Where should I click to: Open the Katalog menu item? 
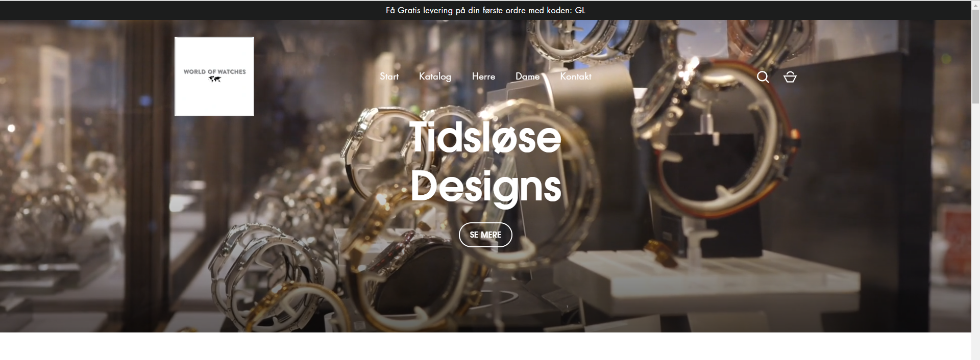point(435,76)
